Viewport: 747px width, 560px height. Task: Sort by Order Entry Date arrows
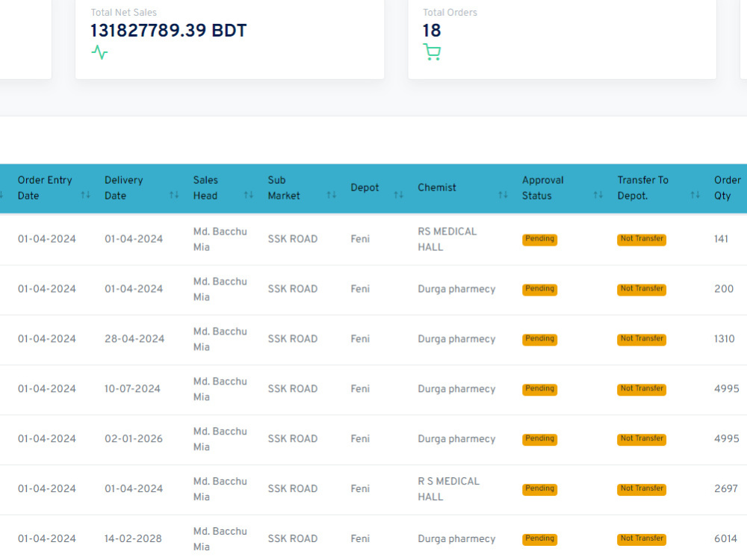(x=85, y=195)
